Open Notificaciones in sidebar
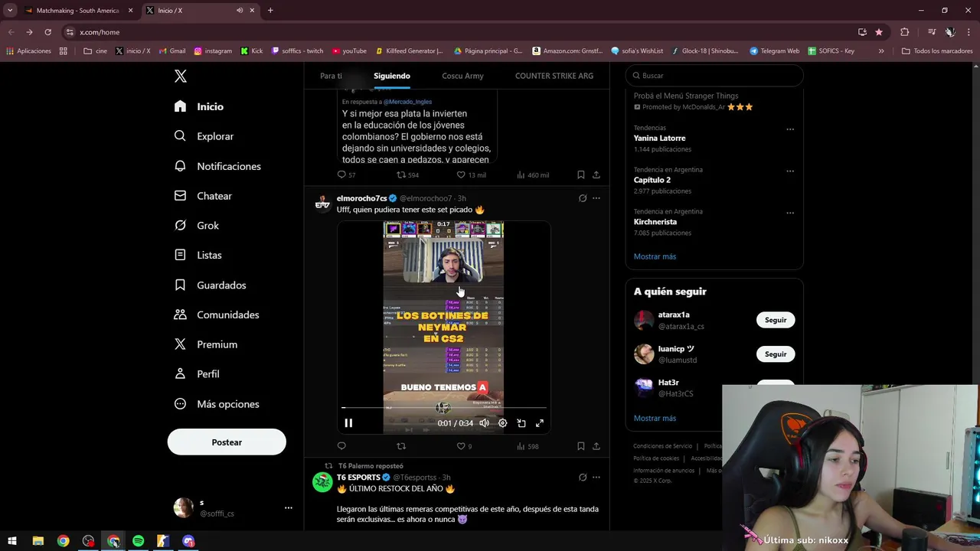The width and height of the screenshot is (980, 551). pyautogui.click(x=217, y=166)
